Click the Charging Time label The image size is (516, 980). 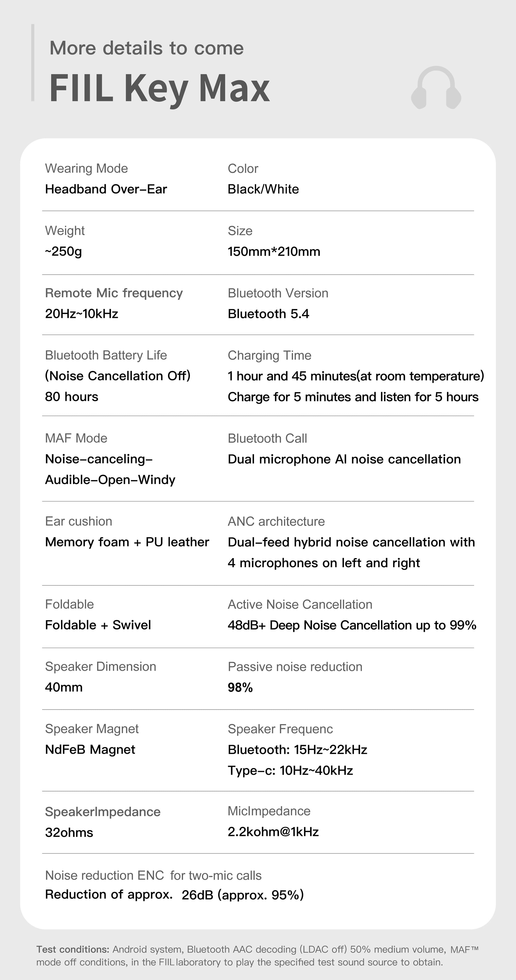(x=269, y=355)
